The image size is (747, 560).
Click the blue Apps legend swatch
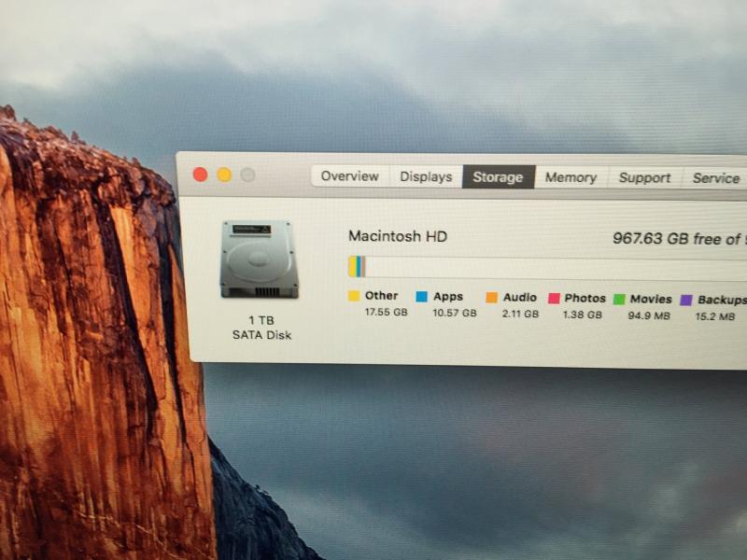422,297
